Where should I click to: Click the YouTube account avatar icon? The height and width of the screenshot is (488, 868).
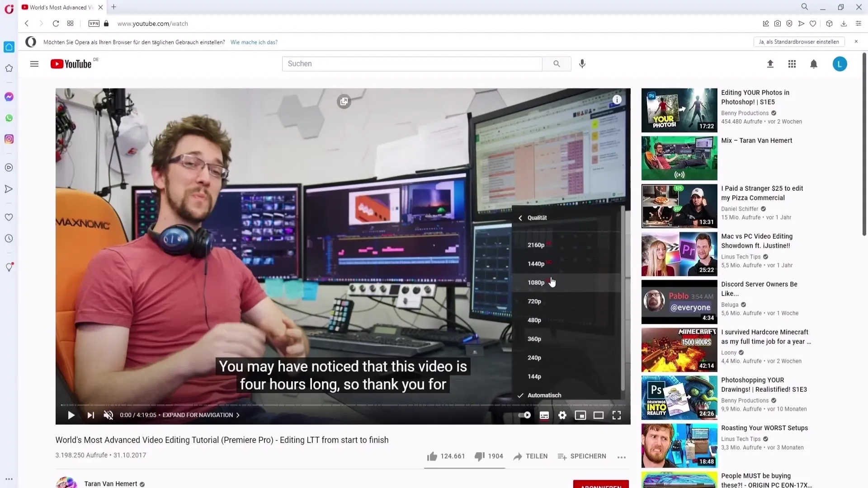[840, 63]
